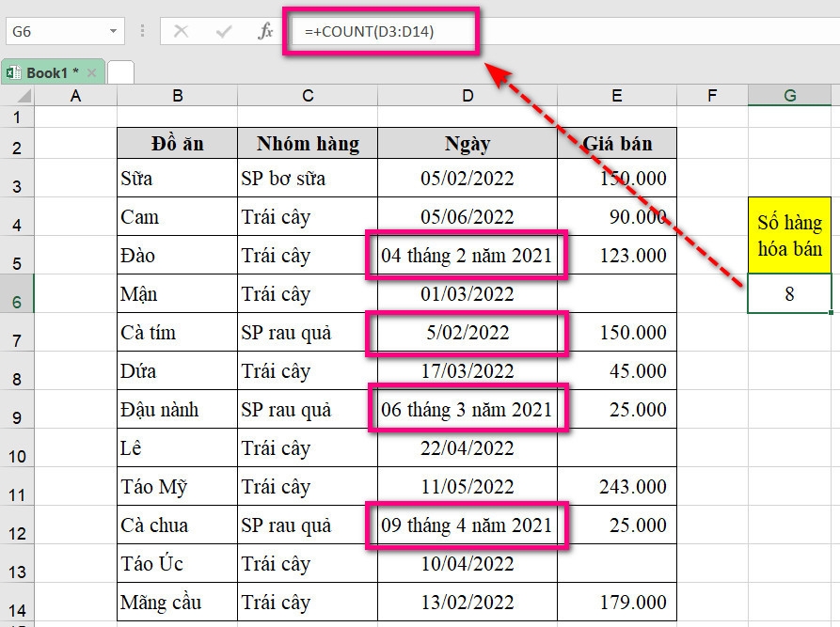Select the blank tab next to Book1
The image size is (840, 627).
pyautogui.click(x=120, y=70)
